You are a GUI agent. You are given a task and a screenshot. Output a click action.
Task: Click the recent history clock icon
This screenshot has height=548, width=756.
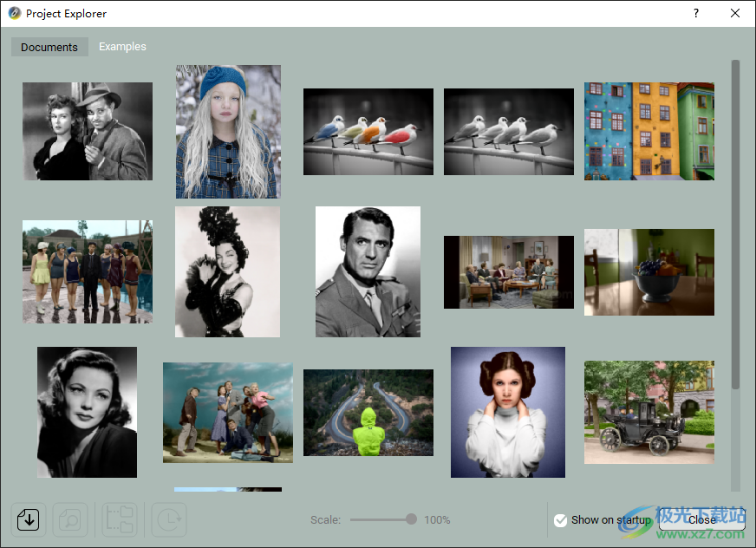(x=168, y=519)
